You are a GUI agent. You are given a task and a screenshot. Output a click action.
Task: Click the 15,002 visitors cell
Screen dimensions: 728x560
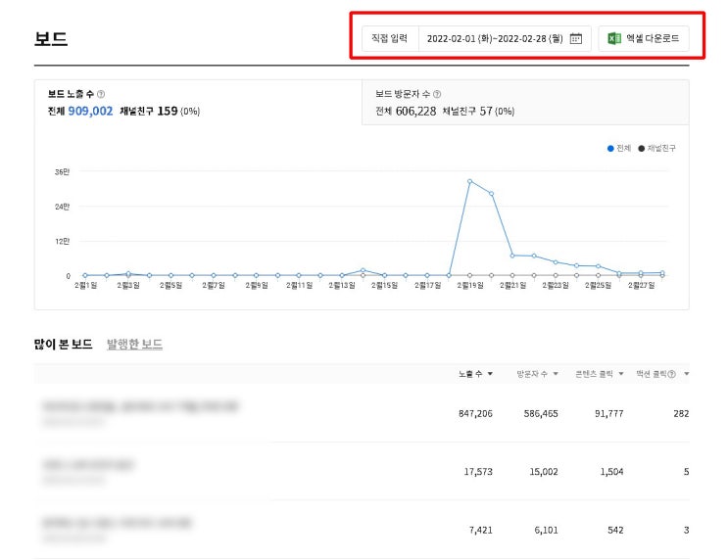point(544,472)
